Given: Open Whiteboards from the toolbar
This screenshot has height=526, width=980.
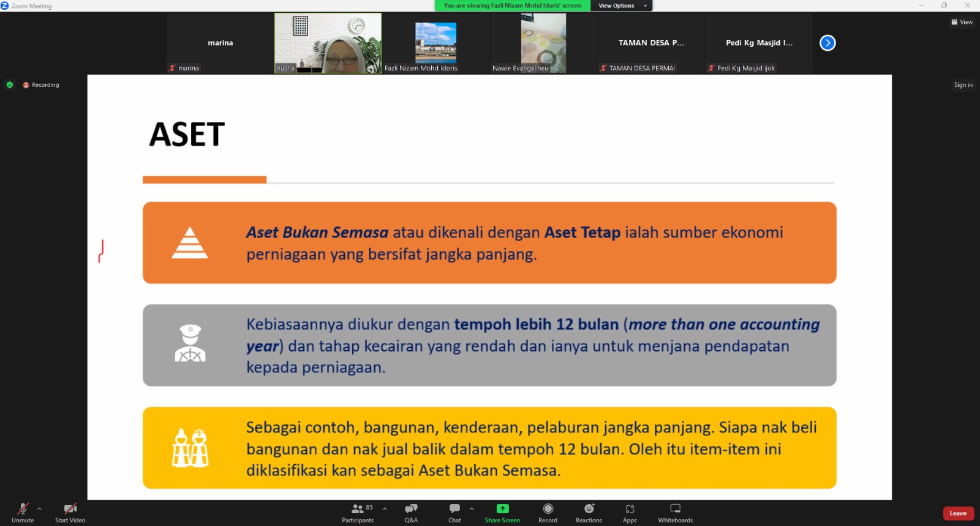Looking at the screenshot, I should coord(675,513).
